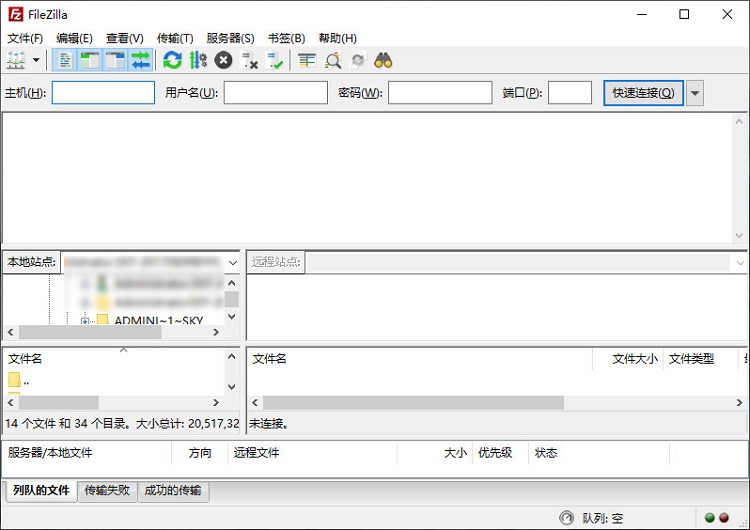Click the binoculars file search icon
Image resolution: width=750 pixels, height=530 pixels.
pos(383,60)
